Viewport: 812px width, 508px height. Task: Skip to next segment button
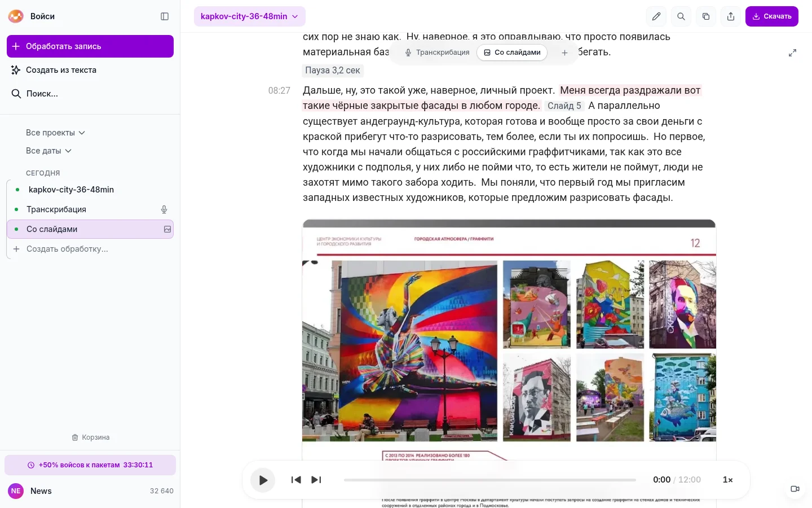[x=316, y=480]
